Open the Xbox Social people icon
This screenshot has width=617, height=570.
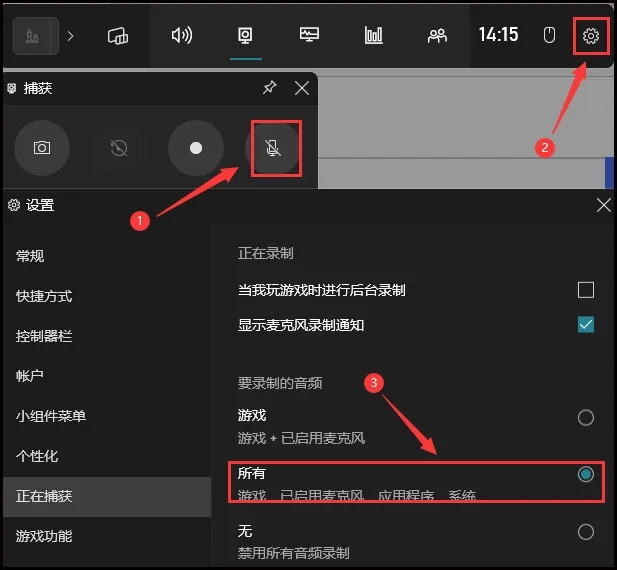click(x=437, y=36)
